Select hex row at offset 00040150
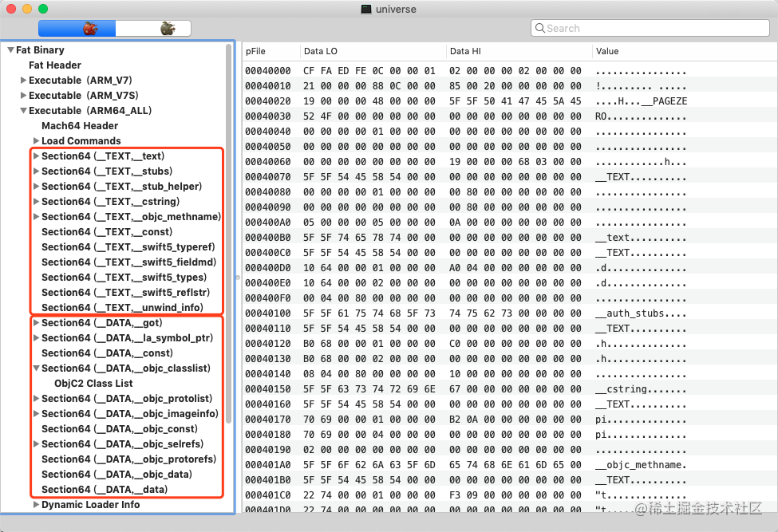This screenshot has height=532, width=778. pos(510,389)
